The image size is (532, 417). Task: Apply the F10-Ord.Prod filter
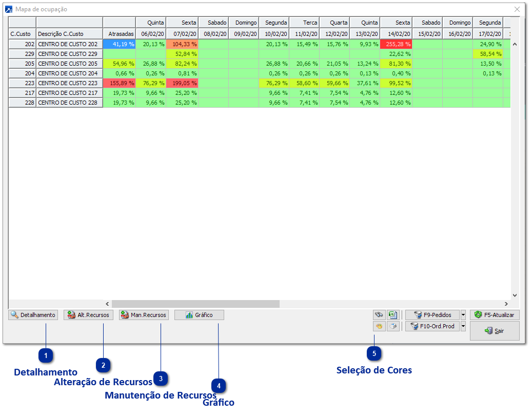point(432,326)
